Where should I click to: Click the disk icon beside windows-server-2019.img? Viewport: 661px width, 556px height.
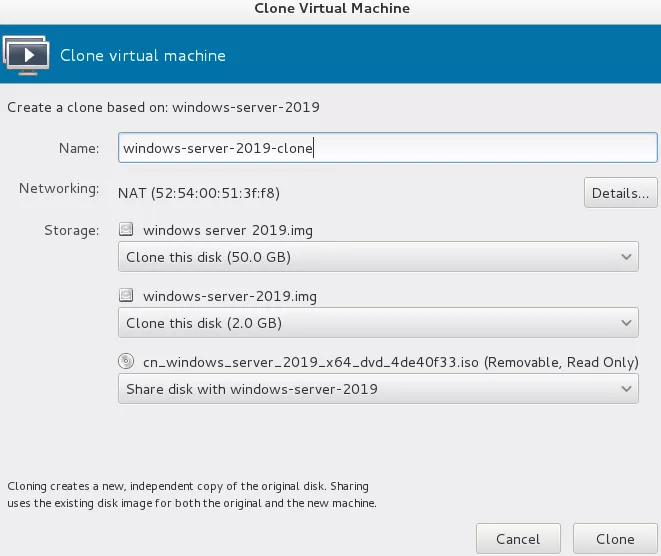pyautogui.click(x=126, y=296)
